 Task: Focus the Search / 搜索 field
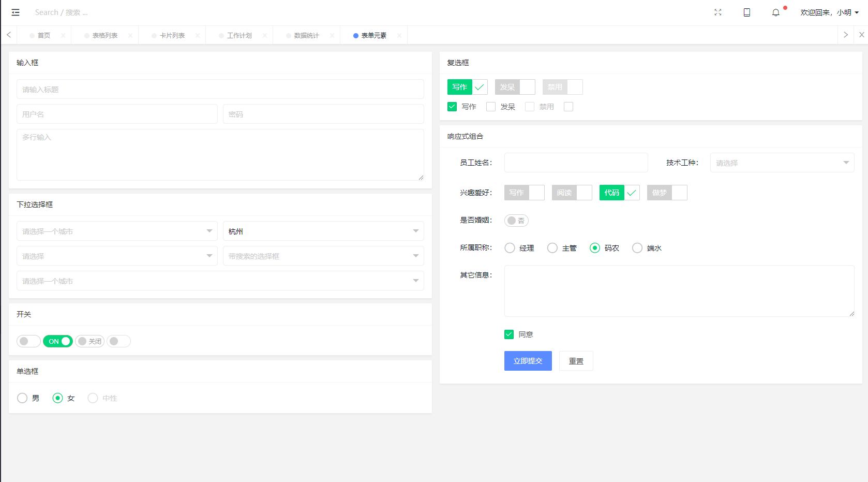click(x=61, y=12)
